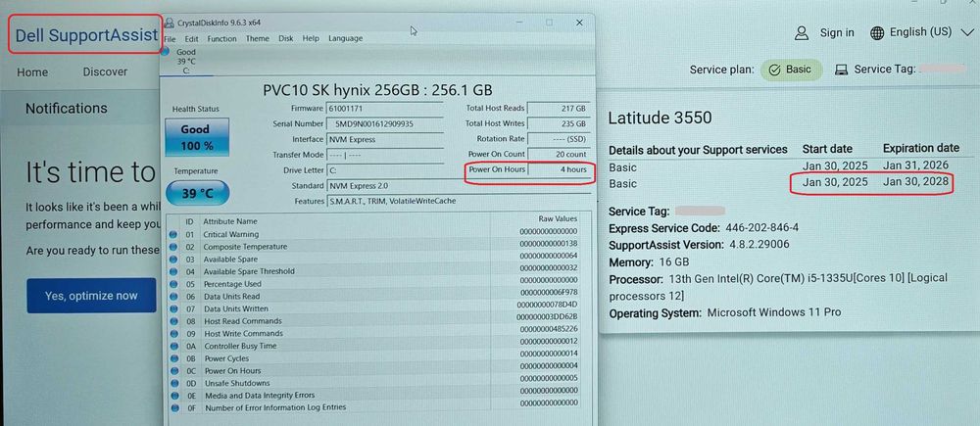Click the Sign in link
This screenshot has height=426, width=980.
(837, 32)
